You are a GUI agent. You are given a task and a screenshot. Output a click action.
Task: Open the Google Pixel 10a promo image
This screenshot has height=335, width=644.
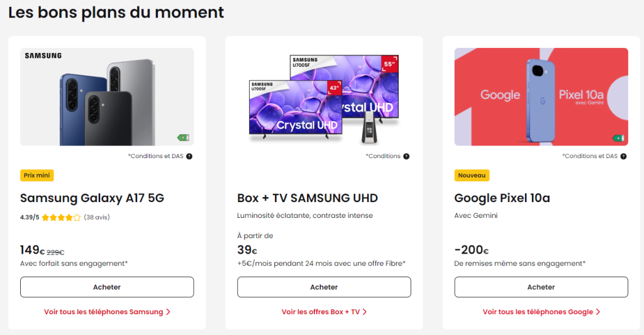click(x=541, y=97)
